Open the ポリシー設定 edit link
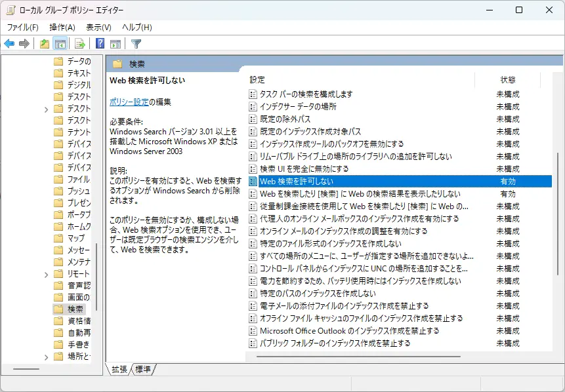This screenshot has height=392, width=565. coord(129,102)
